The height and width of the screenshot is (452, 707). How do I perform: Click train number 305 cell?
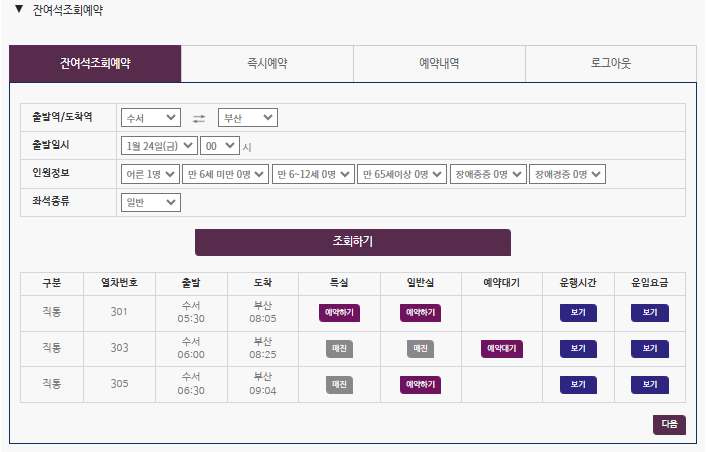click(x=119, y=384)
